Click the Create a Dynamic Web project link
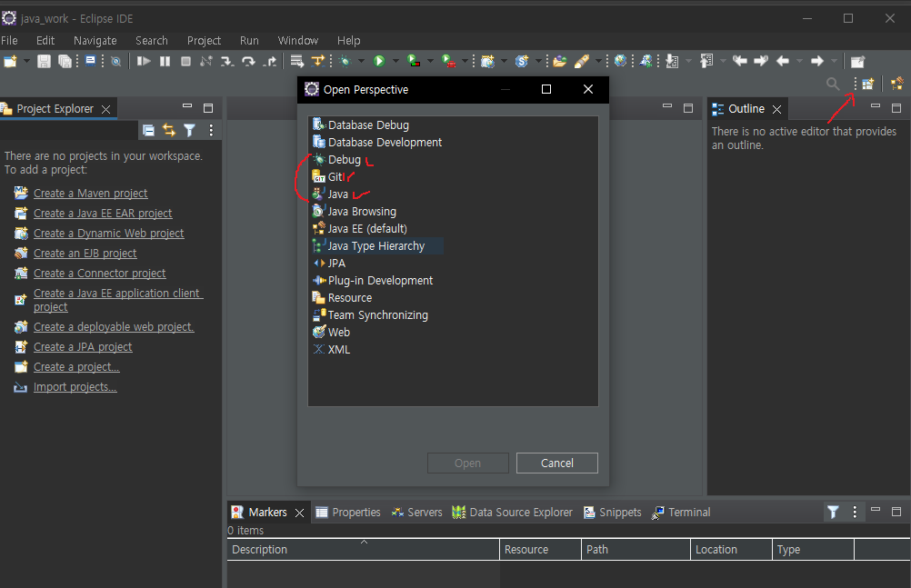Screen dimensions: 911x588 108,233
